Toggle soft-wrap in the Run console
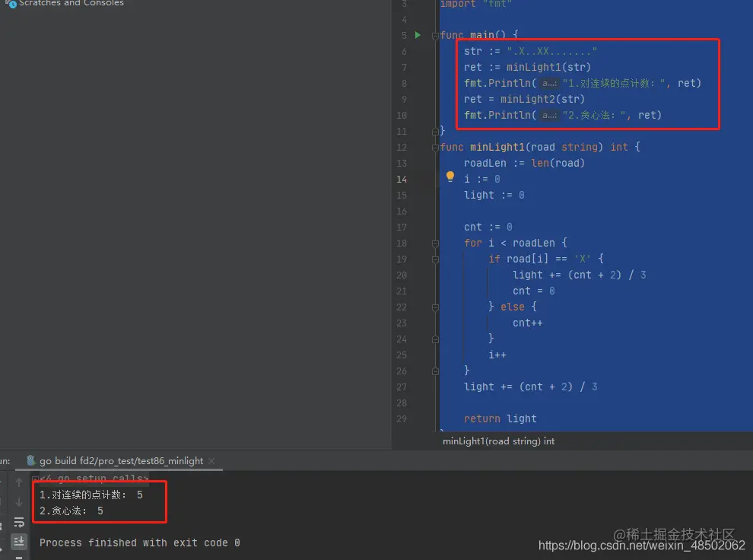Screen dimensions: 753x560 19,522
